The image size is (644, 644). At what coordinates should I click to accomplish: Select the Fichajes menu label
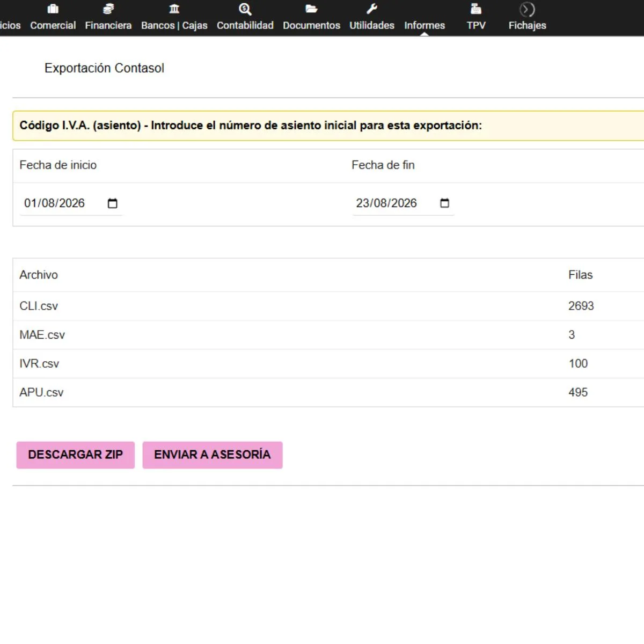click(x=527, y=25)
